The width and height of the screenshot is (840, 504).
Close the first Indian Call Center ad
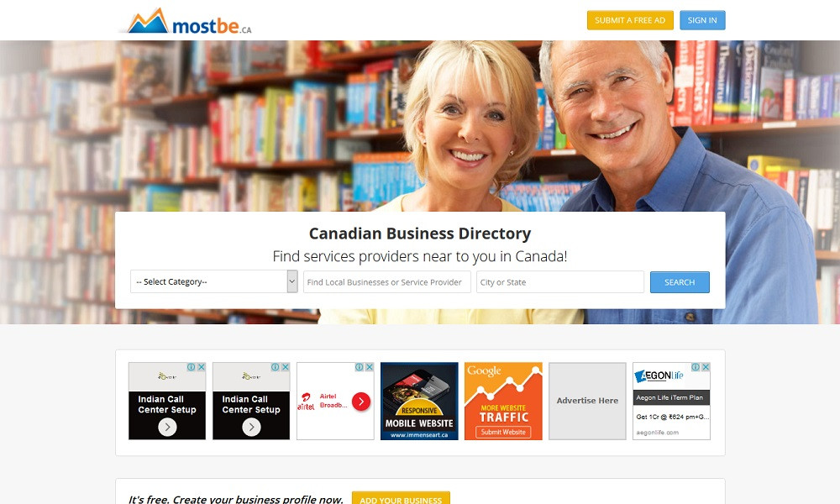point(202,367)
